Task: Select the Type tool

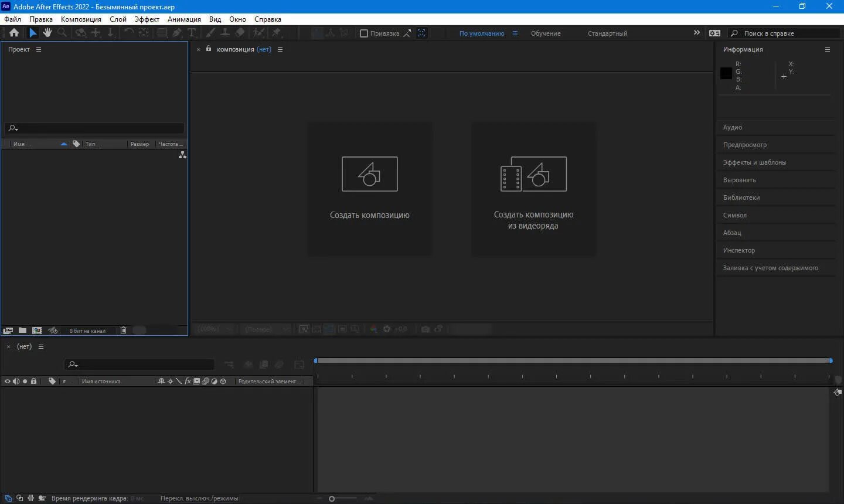Action: pos(192,33)
